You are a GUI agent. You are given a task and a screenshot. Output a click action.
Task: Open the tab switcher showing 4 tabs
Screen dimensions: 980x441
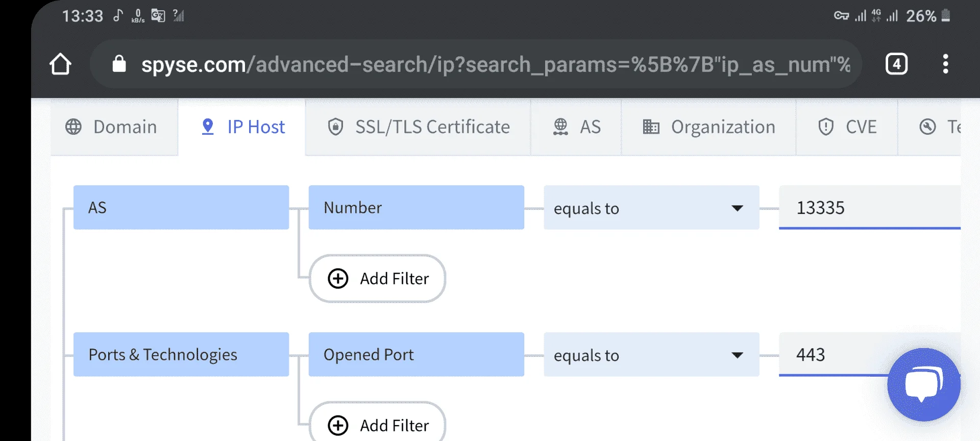coord(896,64)
